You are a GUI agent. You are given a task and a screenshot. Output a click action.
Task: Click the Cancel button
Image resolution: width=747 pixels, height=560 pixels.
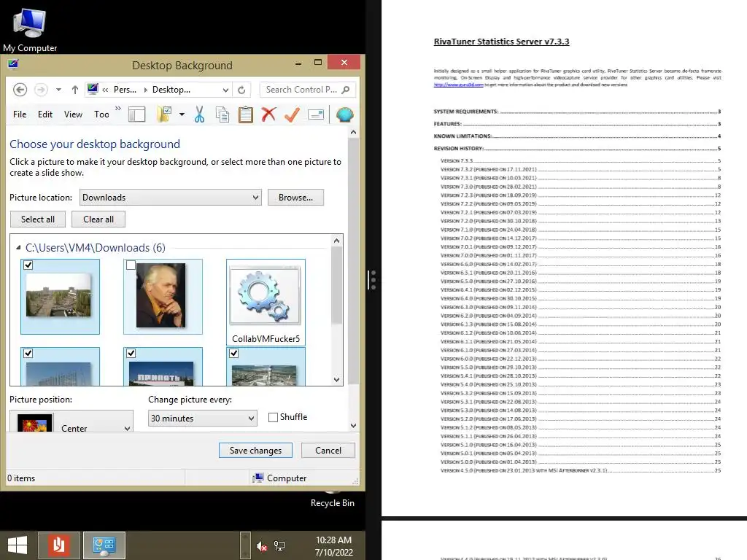tap(328, 450)
